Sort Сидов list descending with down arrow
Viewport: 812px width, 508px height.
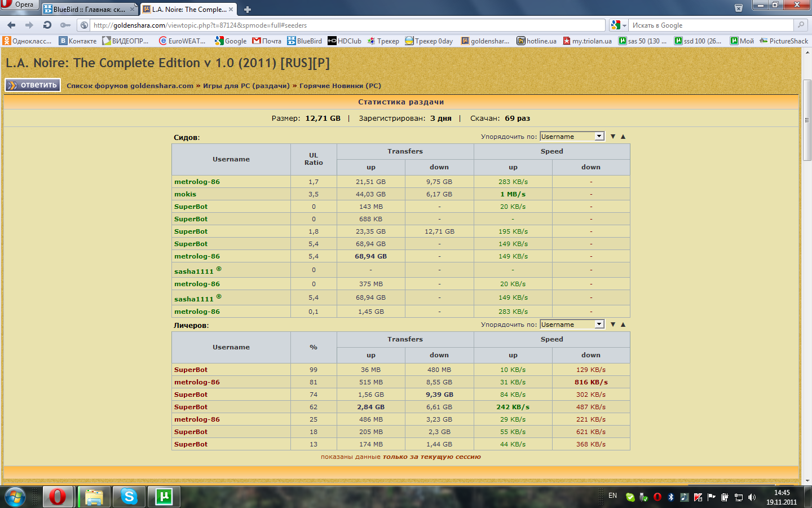pyautogui.click(x=613, y=137)
